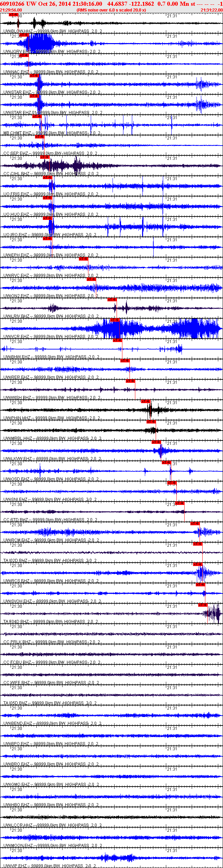This screenshot has width=223, height=868.
Task: Click the "(RMS noise over 6.0 s scaled 20.0 x)" note
Action: point(112,10)
